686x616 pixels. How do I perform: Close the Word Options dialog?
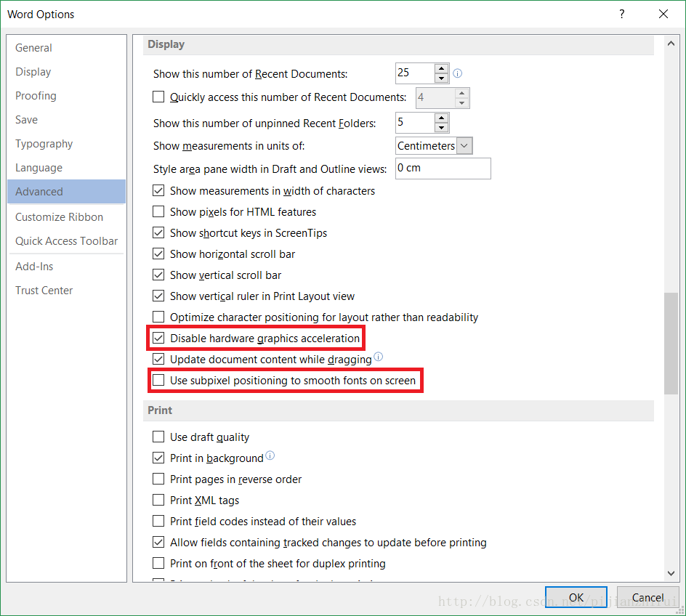pos(663,14)
